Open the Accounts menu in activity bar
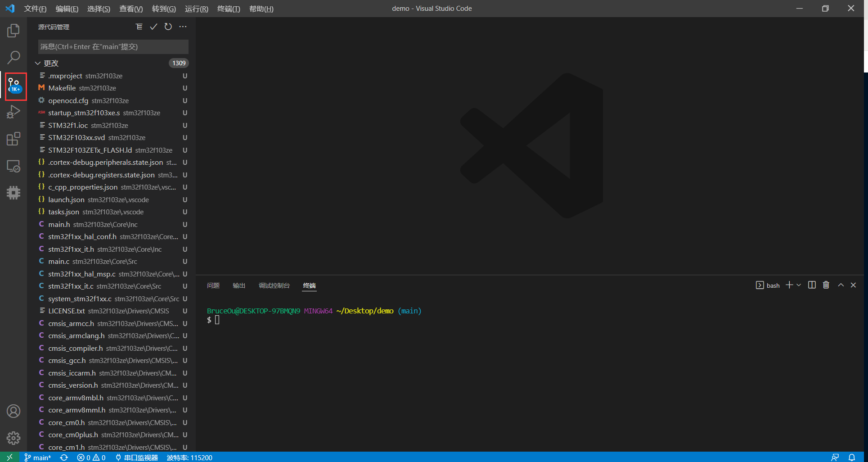 [13, 411]
